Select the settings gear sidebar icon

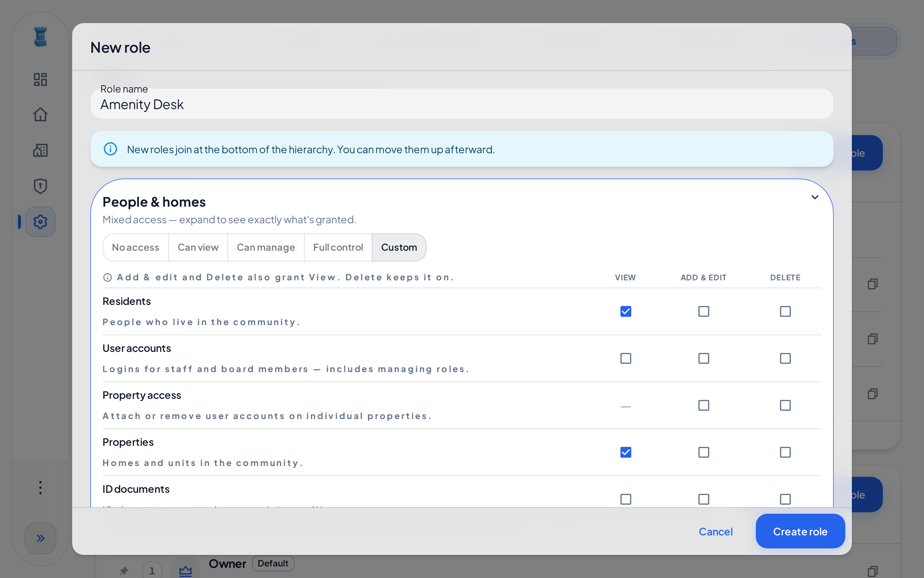(40, 222)
